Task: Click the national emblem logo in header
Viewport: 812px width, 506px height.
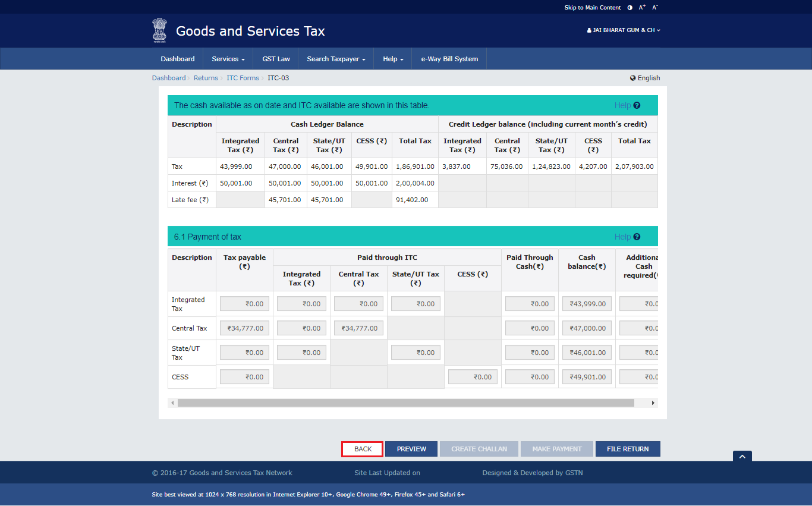Action: click(x=159, y=30)
